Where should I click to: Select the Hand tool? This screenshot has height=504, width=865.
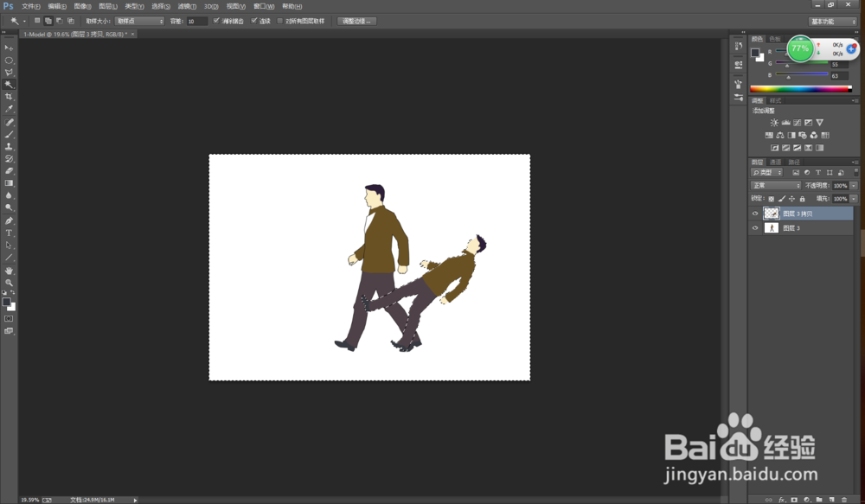coord(9,271)
